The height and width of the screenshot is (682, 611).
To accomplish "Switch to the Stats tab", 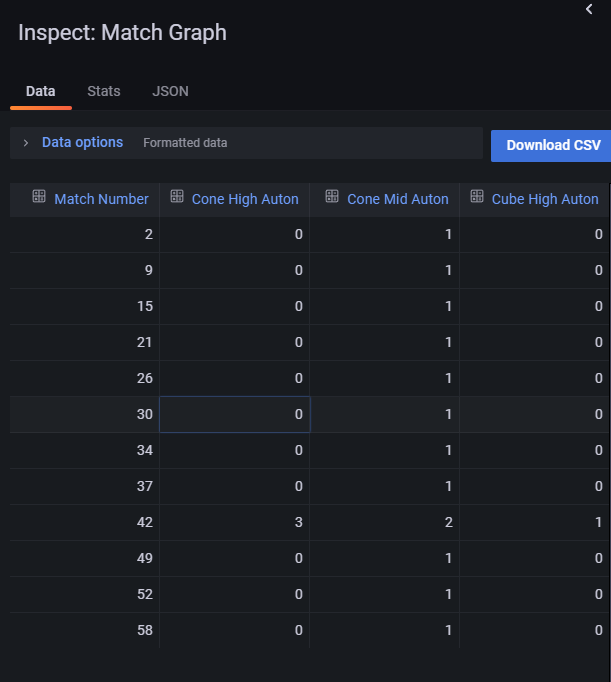I will [x=104, y=91].
